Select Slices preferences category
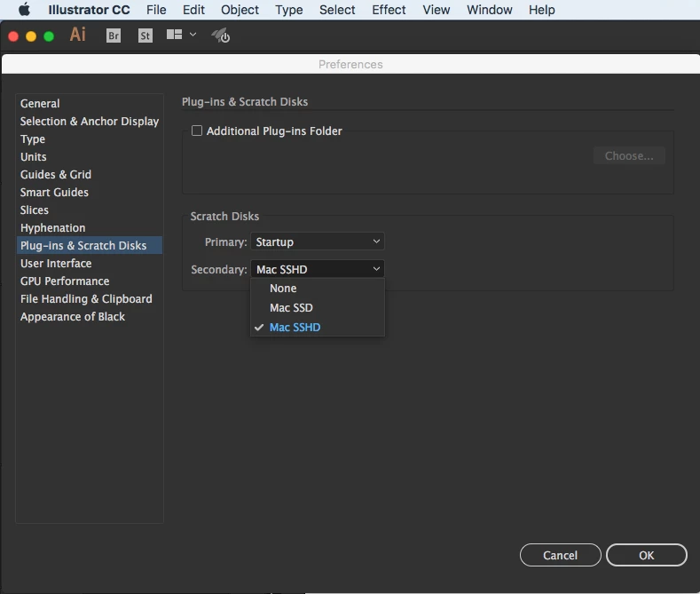The image size is (700, 594). [x=90, y=210]
